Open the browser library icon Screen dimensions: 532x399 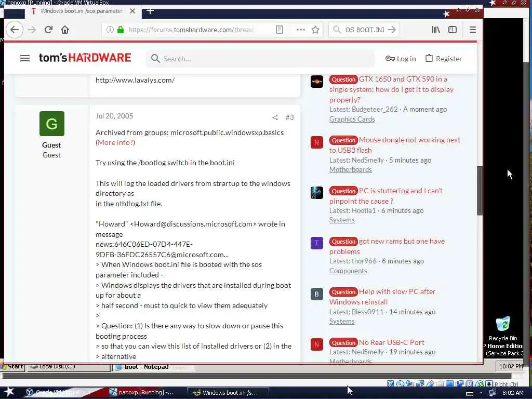pos(436,30)
